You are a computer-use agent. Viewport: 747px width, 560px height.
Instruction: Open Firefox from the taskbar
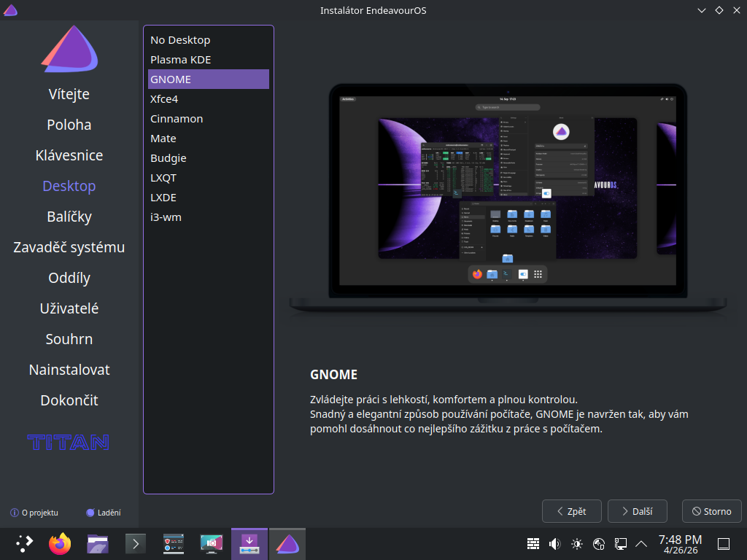[60, 543]
